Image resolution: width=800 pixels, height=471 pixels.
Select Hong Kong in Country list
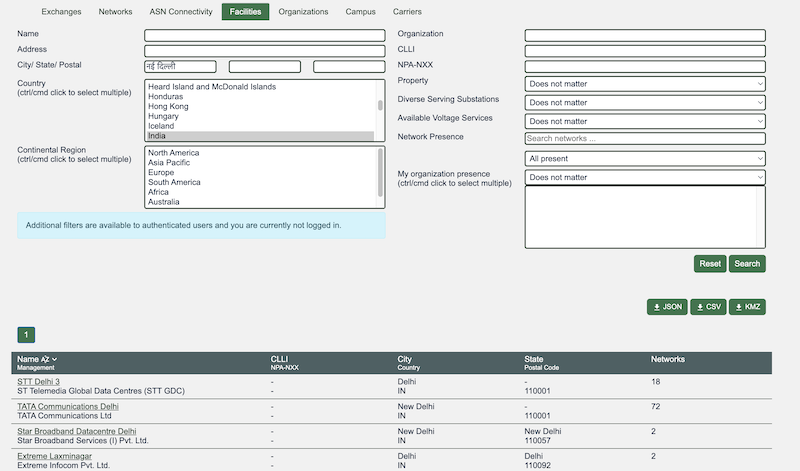click(260, 106)
